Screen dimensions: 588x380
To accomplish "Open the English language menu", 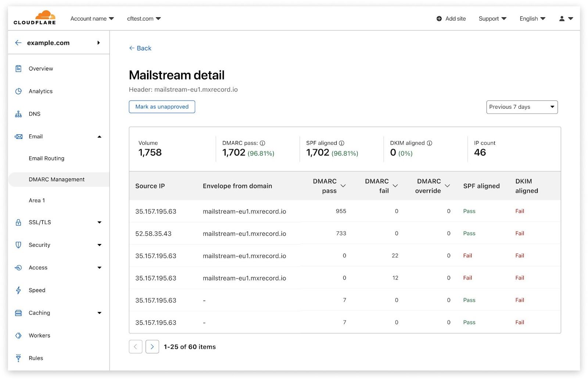I will point(532,18).
